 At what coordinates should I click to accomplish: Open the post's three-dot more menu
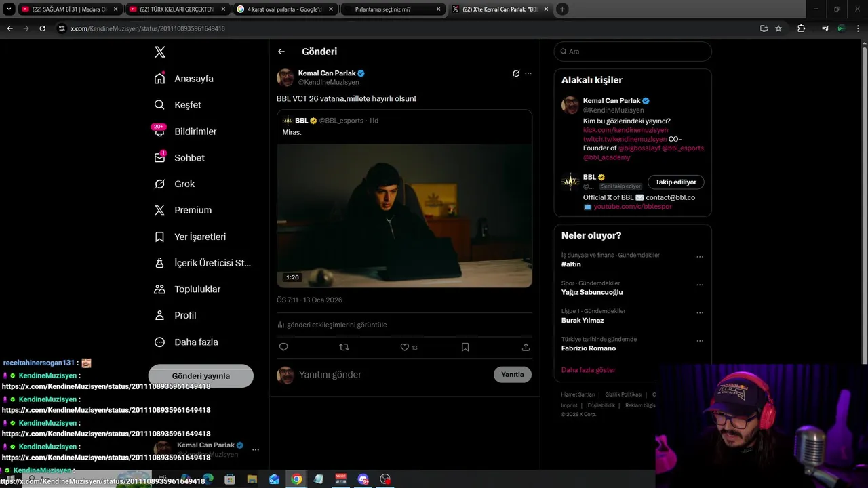[528, 73]
